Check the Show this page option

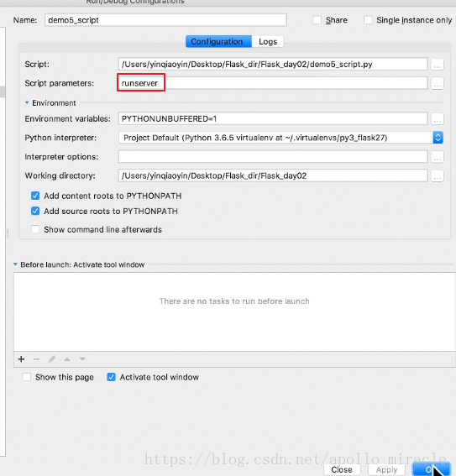click(27, 377)
